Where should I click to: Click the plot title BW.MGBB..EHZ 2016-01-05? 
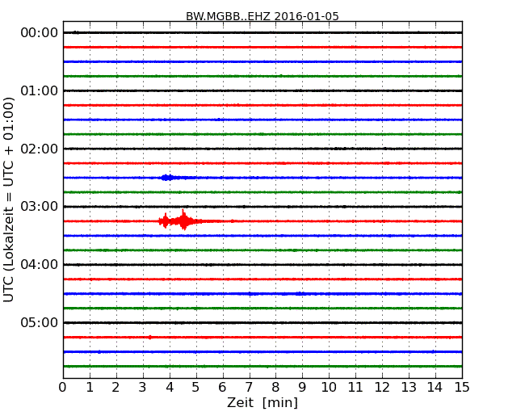click(x=262, y=16)
